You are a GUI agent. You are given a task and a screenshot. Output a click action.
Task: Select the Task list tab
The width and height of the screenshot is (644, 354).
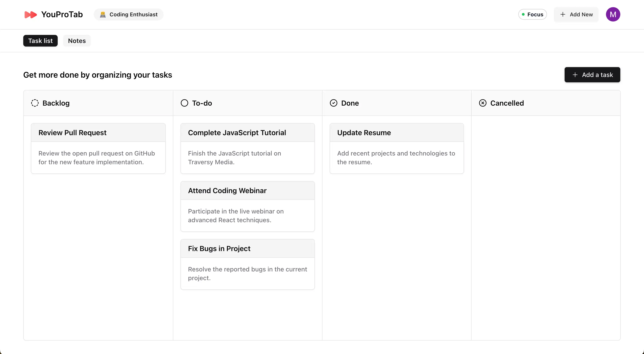coord(40,41)
